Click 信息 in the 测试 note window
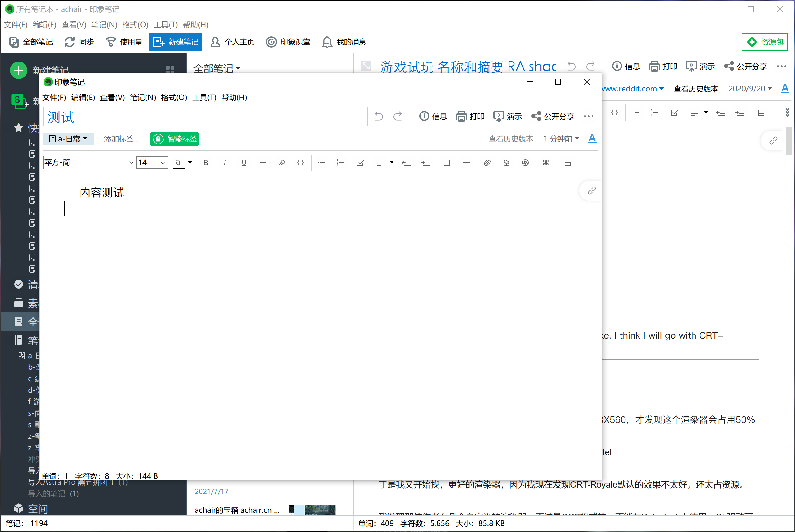This screenshot has height=532, width=795. pos(433,116)
